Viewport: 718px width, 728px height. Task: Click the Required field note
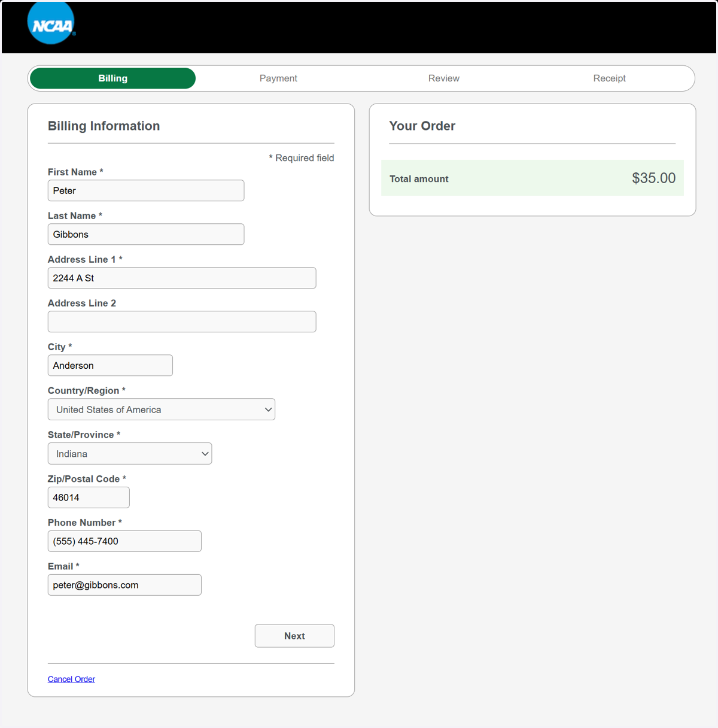[302, 158]
